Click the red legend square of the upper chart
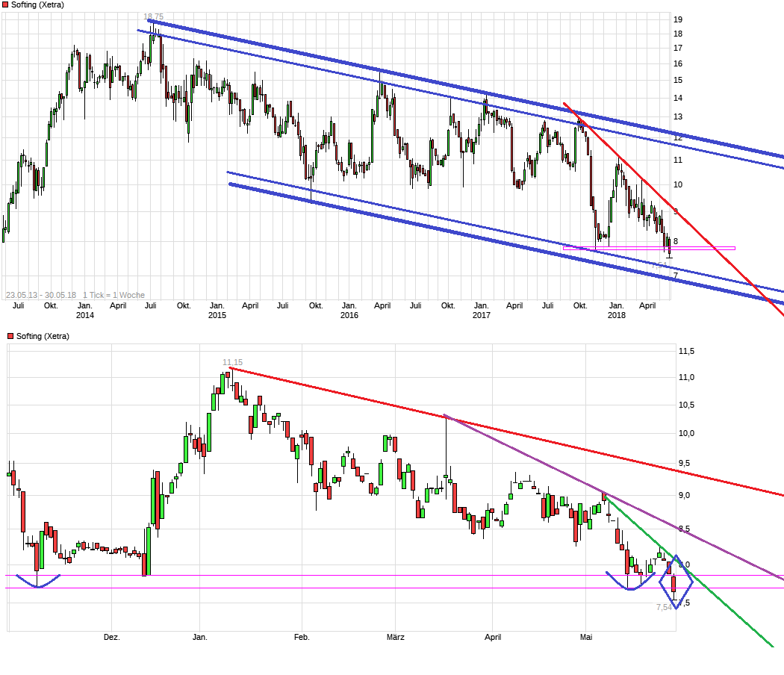 click(5, 4)
